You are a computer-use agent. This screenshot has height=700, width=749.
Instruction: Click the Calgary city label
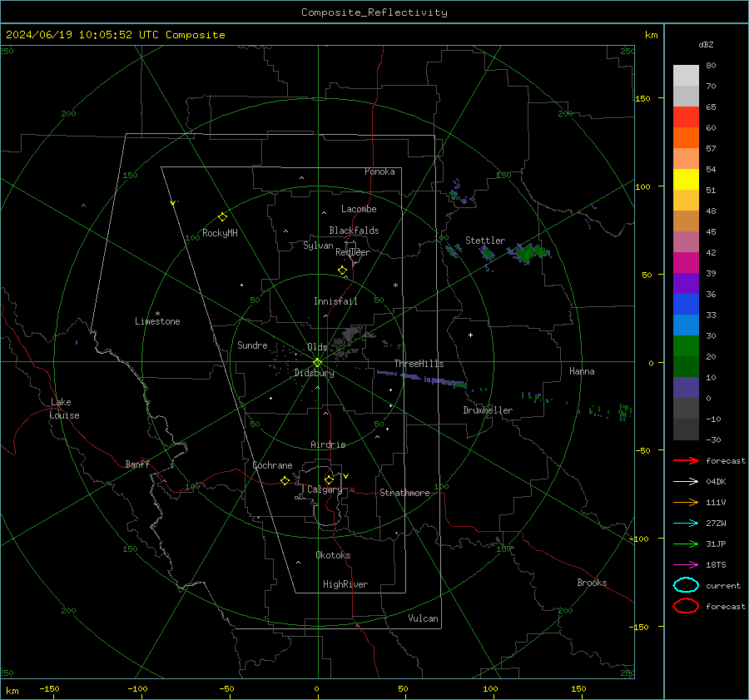(325, 489)
